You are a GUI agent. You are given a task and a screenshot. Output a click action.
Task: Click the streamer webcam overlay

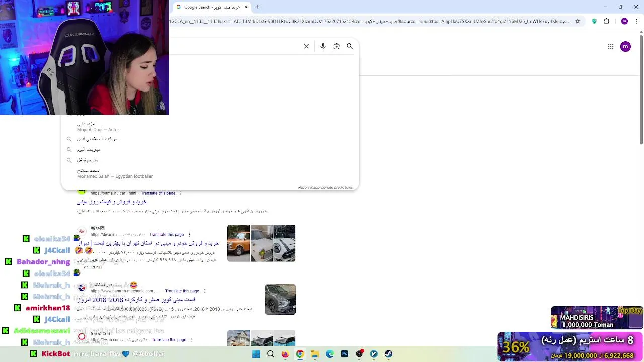pyautogui.click(x=85, y=57)
